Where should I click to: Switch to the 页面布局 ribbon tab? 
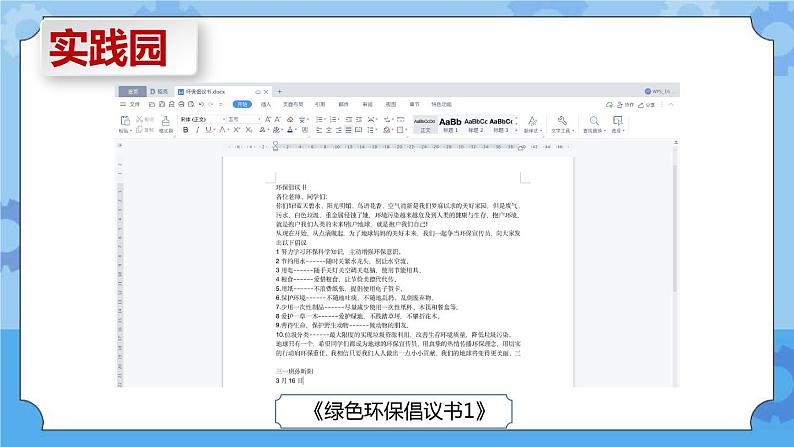tap(293, 104)
